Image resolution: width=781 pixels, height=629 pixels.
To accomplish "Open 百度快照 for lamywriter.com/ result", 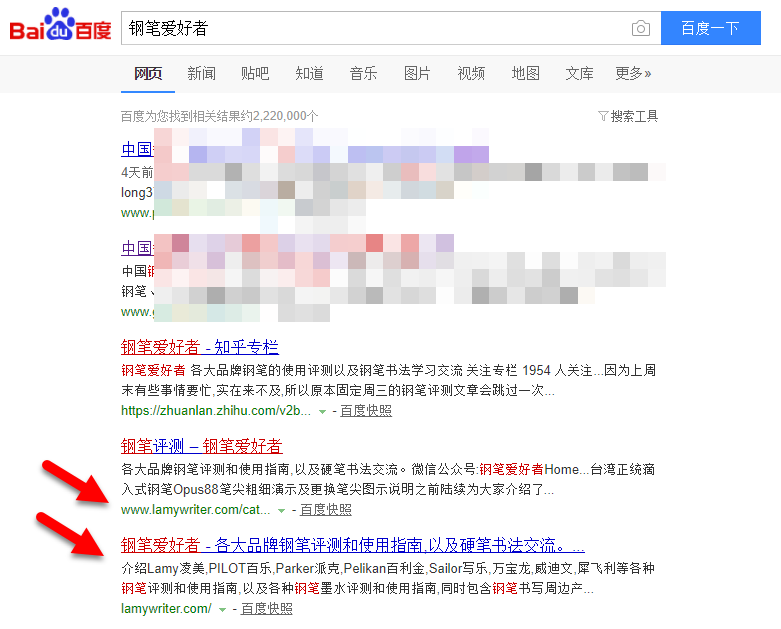I will tap(266, 609).
